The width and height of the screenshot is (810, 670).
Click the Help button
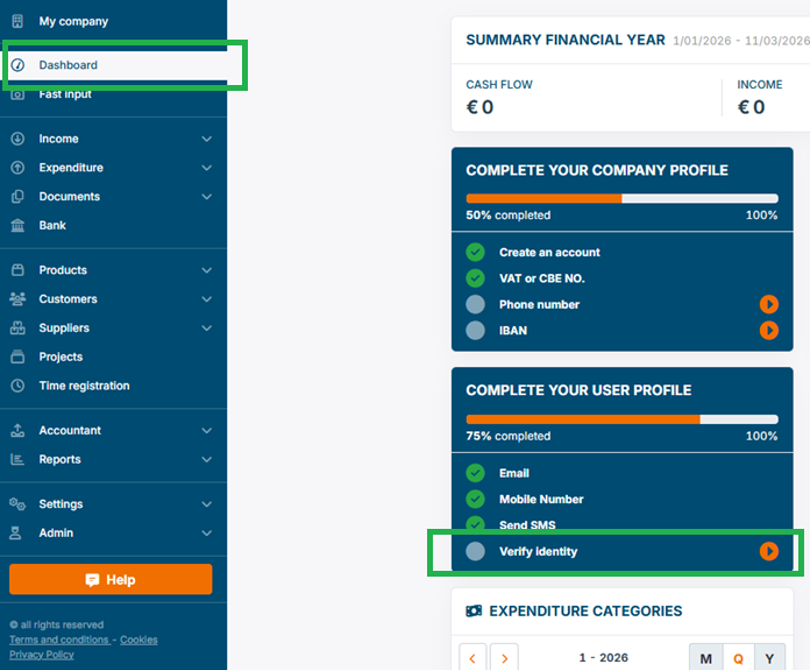tap(110, 579)
